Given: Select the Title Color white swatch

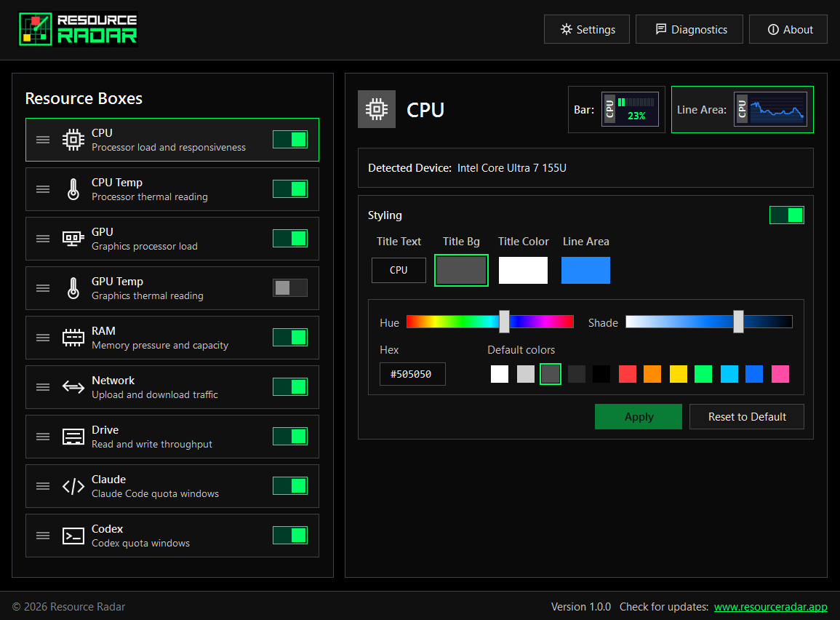Looking at the screenshot, I should [x=524, y=270].
